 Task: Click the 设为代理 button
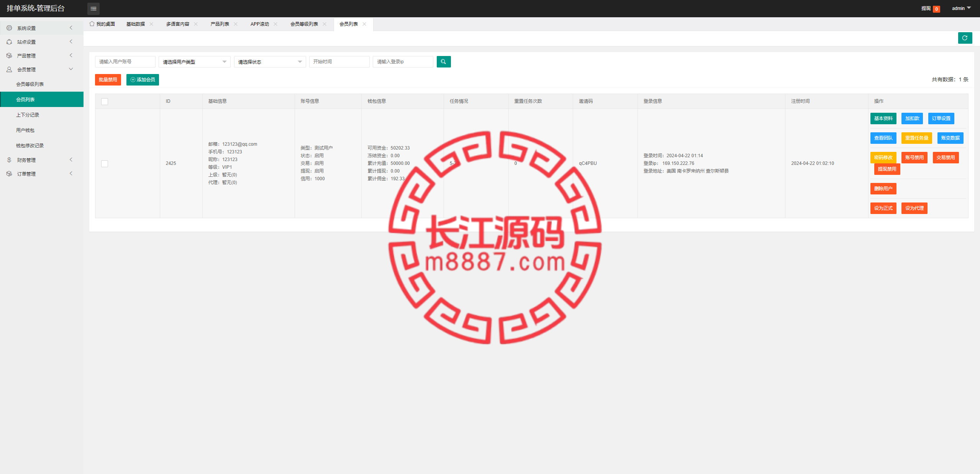914,208
